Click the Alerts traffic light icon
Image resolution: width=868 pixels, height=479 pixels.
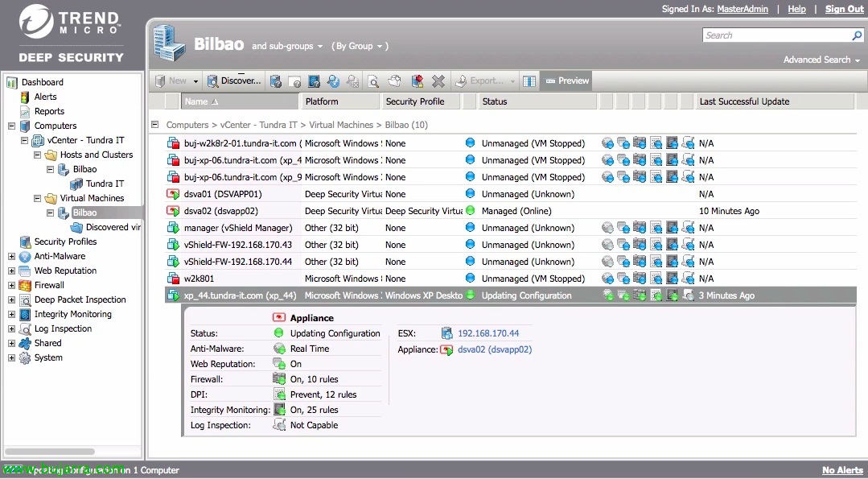tap(25, 97)
